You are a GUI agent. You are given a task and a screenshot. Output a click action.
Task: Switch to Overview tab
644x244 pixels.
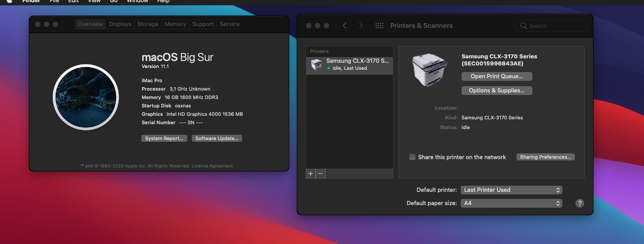click(x=90, y=24)
